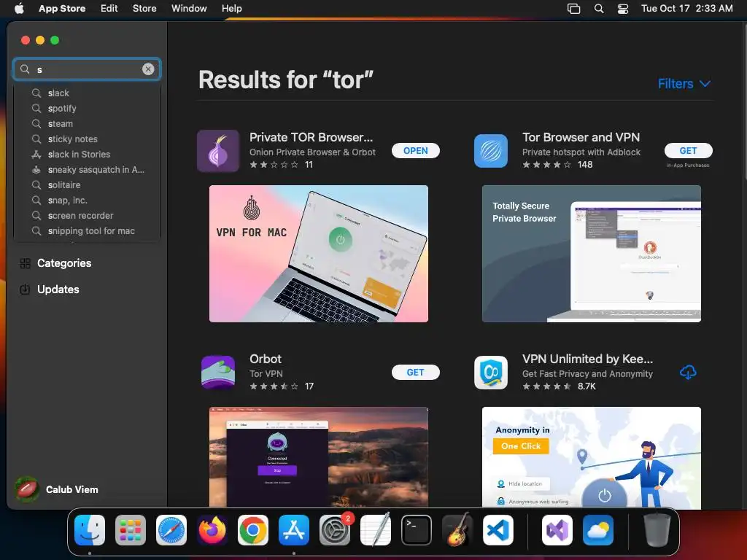
Task: Open the Trash in the Dock
Action: 657,530
